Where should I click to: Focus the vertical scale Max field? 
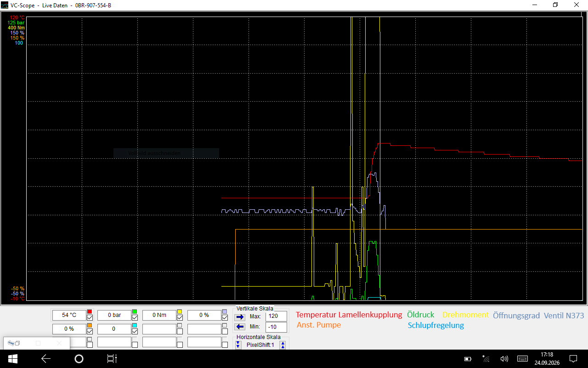click(x=277, y=316)
